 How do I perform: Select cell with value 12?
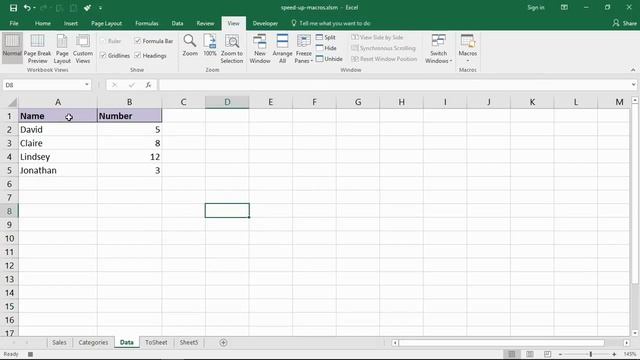(x=129, y=157)
